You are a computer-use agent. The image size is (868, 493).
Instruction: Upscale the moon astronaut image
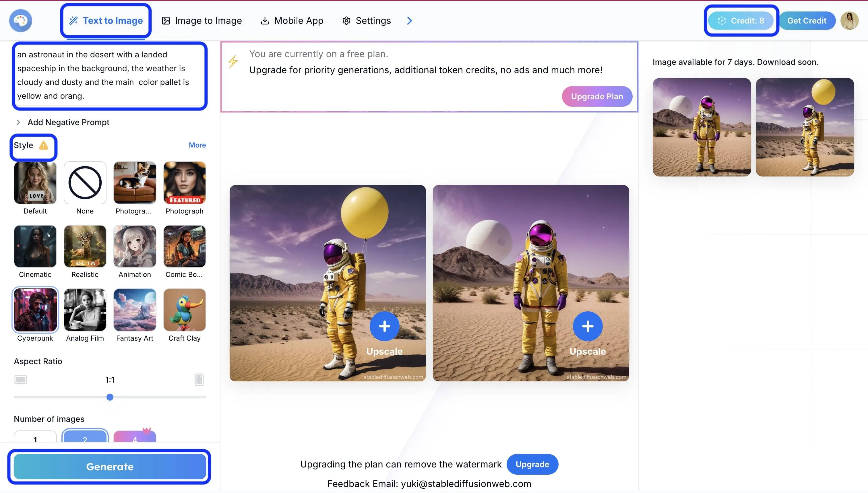click(x=588, y=326)
